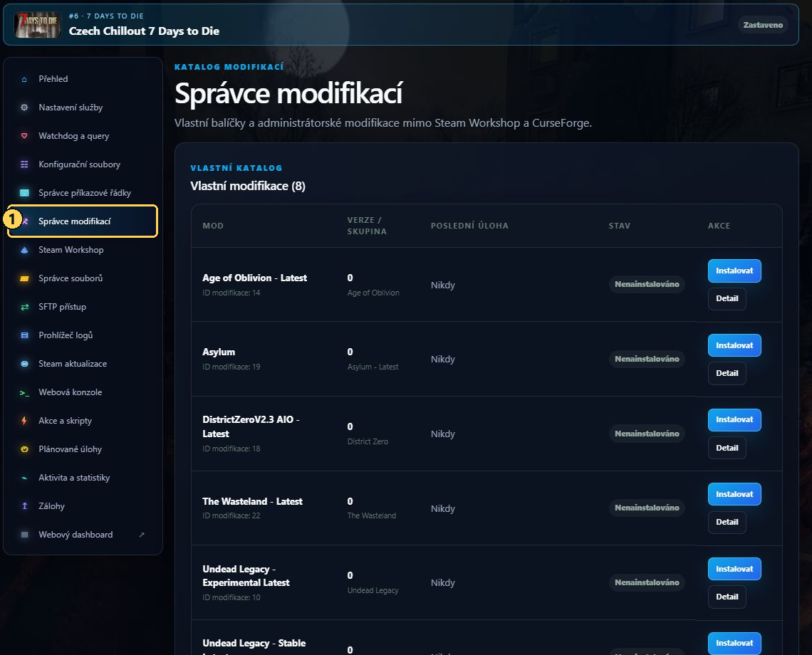Open Konfigurační soubory section
Screen dimensions: 812x655
83,164
